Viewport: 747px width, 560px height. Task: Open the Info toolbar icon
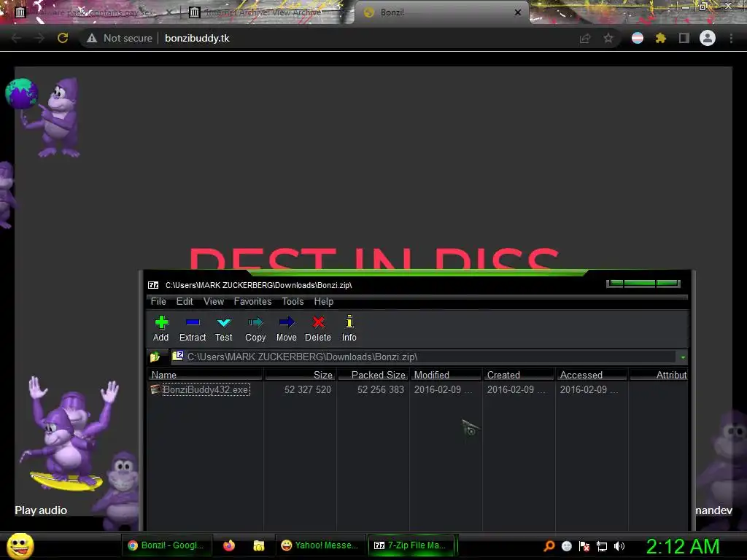(x=349, y=328)
